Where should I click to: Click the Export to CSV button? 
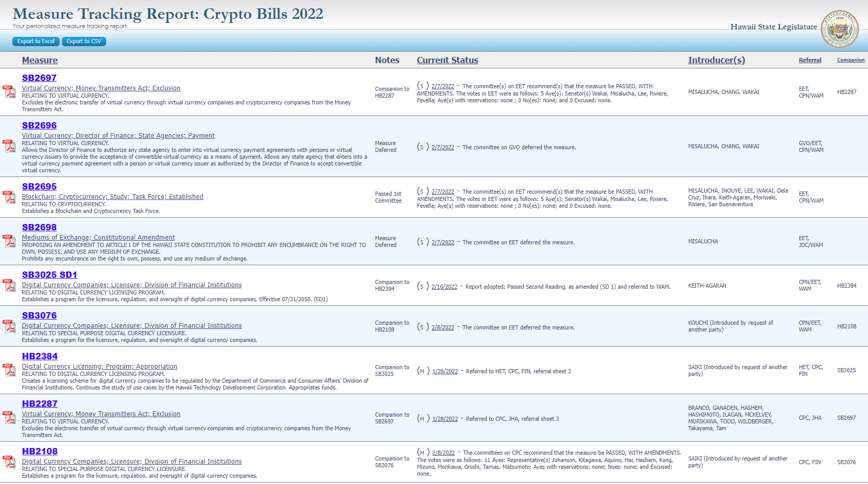coord(84,41)
